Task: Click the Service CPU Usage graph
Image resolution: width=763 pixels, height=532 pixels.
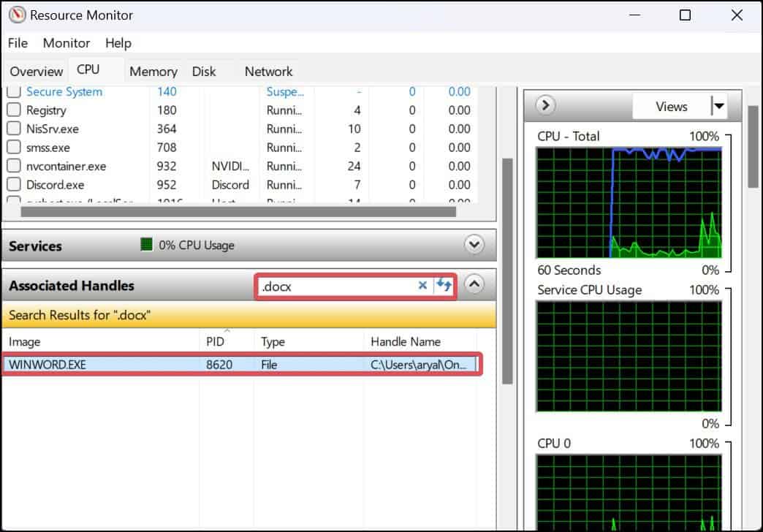Action: (629, 357)
